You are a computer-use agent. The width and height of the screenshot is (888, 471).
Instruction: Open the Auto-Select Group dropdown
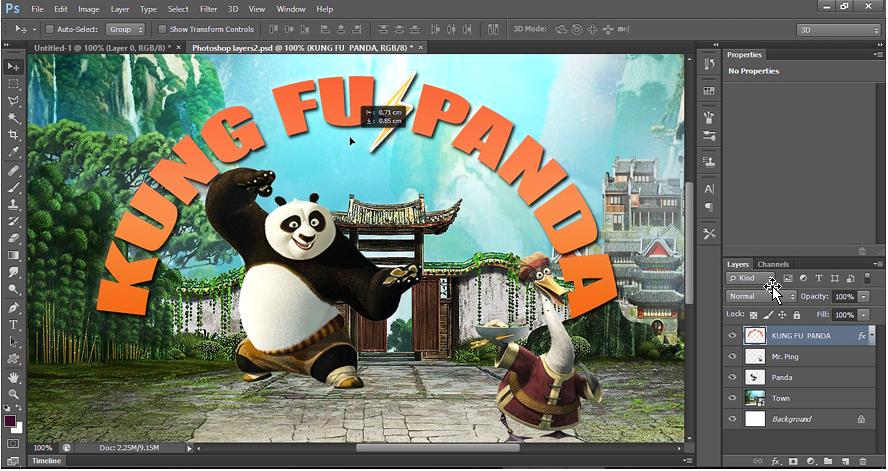pyautogui.click(x=125, y=29)
